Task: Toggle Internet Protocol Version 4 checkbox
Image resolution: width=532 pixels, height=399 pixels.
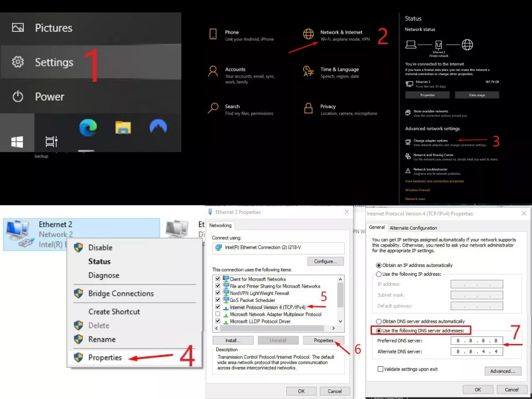Action: pos(217,307)
